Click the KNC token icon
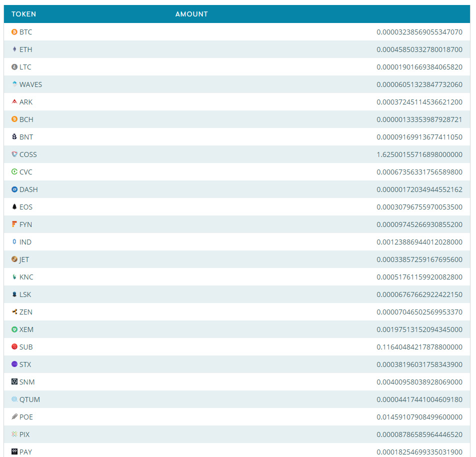The width and height of the screenshot is (476, 457). 14,276
